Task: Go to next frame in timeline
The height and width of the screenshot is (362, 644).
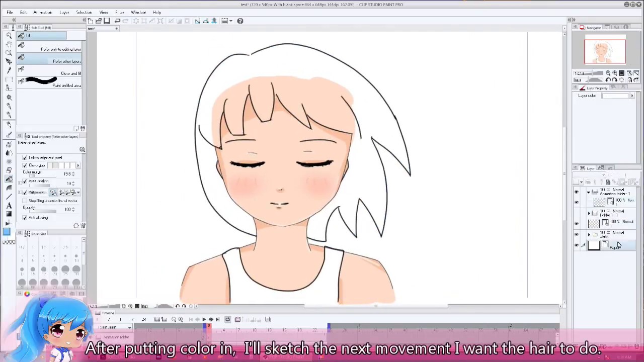Action: [x=211, y=319]
